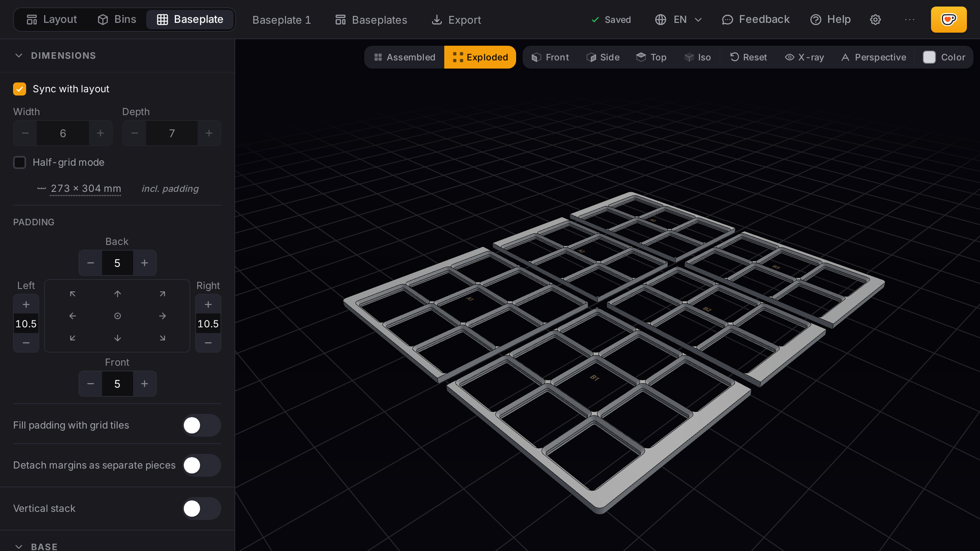Click the Baseplate 1 name
The image size is (980, 551).
282,20
